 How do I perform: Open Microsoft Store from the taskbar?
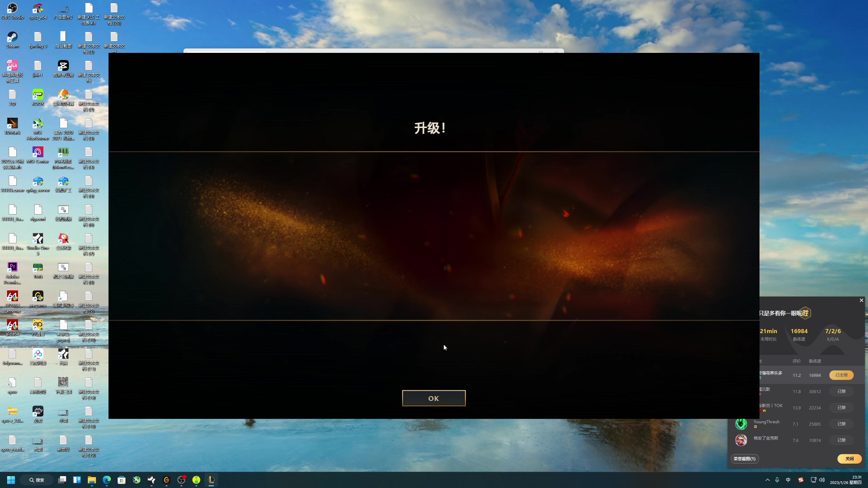122,480
